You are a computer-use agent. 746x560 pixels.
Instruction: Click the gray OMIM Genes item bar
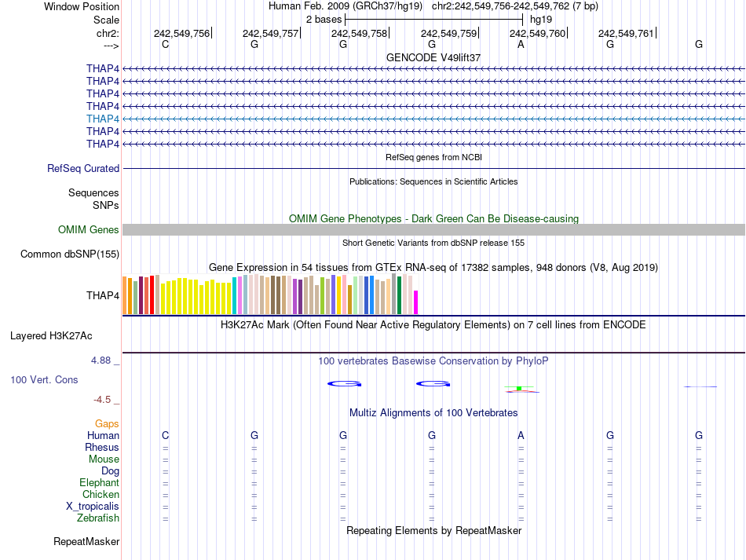click(433, 229)
